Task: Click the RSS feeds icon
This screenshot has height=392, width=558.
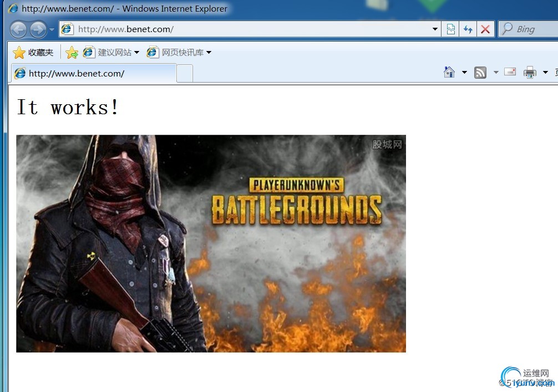Action: point(480,73)
